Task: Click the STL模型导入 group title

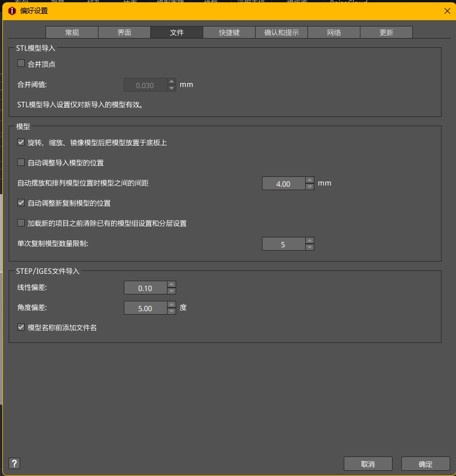Action: point(36,48)
